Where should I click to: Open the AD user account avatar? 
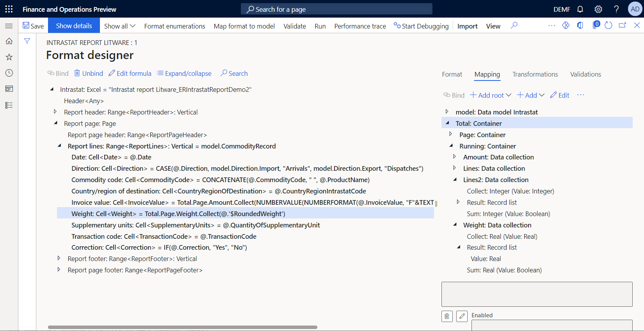[x=635, y=9]
